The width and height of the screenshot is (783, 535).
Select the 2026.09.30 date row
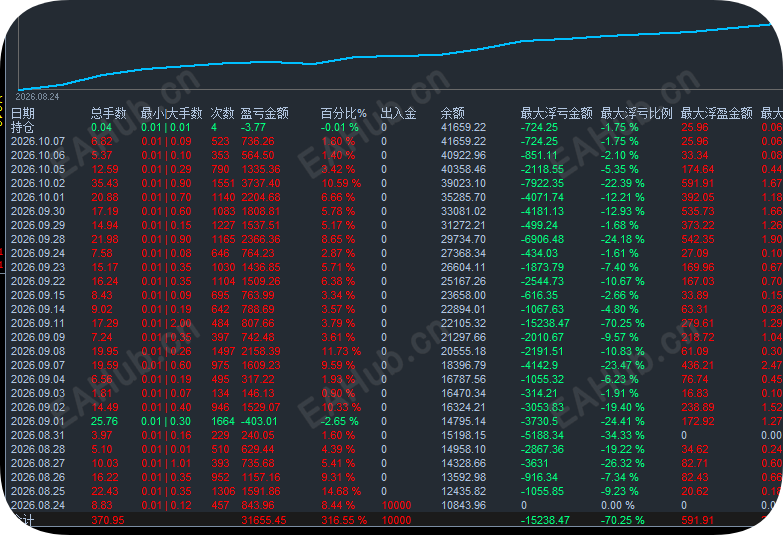pos(38,211)
